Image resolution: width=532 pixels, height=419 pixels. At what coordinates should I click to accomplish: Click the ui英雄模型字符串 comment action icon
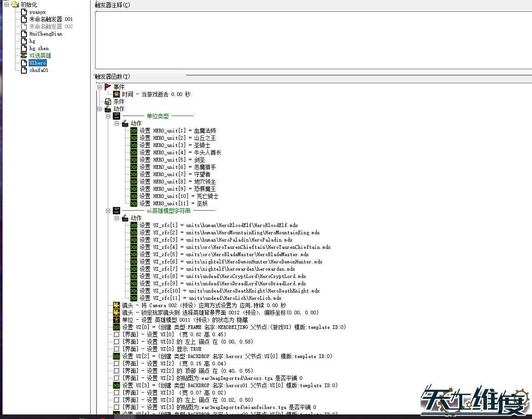point(117,210)
